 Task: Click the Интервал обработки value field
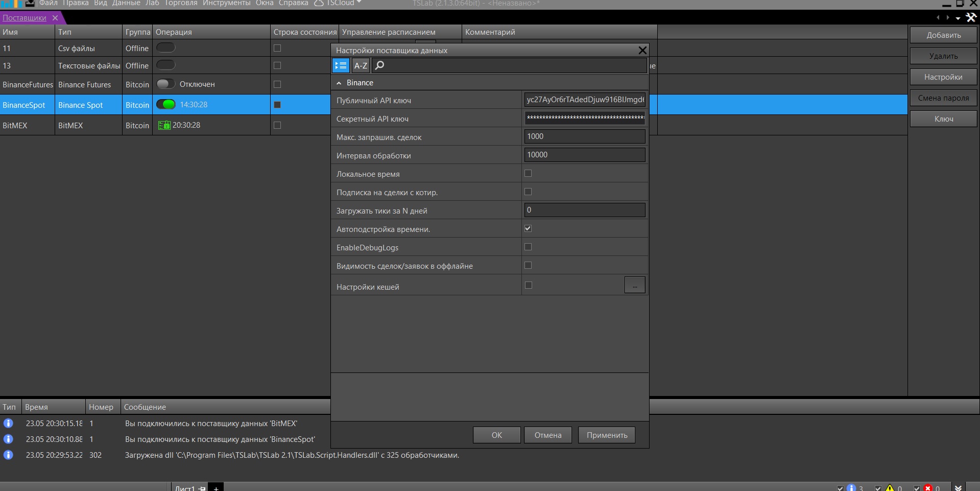[x=585, y=155]
